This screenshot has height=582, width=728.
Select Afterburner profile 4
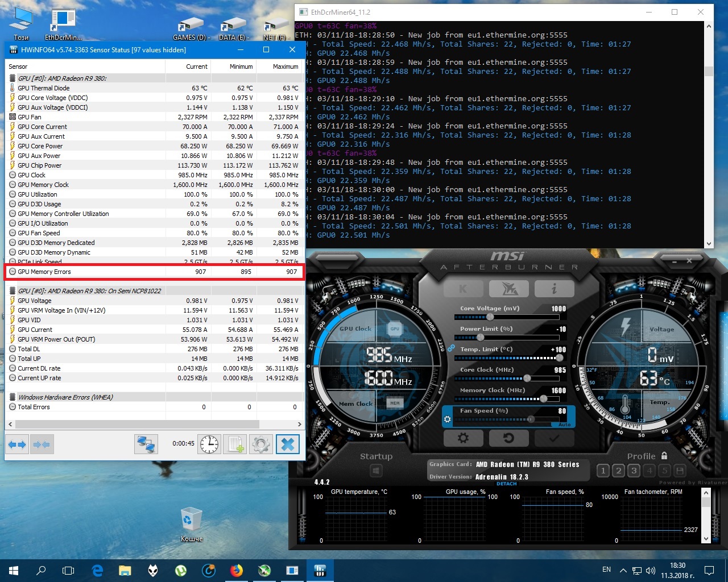(649, 471)
